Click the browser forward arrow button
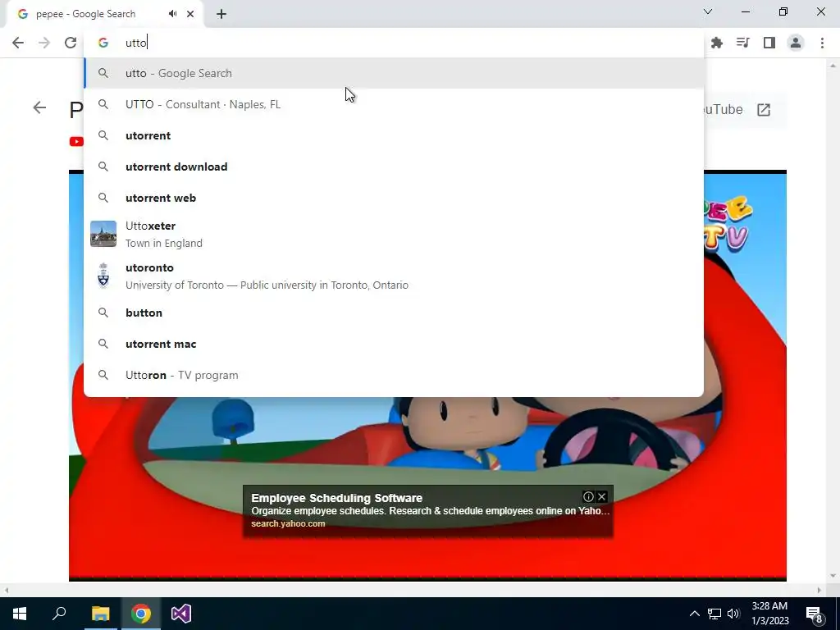The image size is (840, 630). (x=44, y=43)
